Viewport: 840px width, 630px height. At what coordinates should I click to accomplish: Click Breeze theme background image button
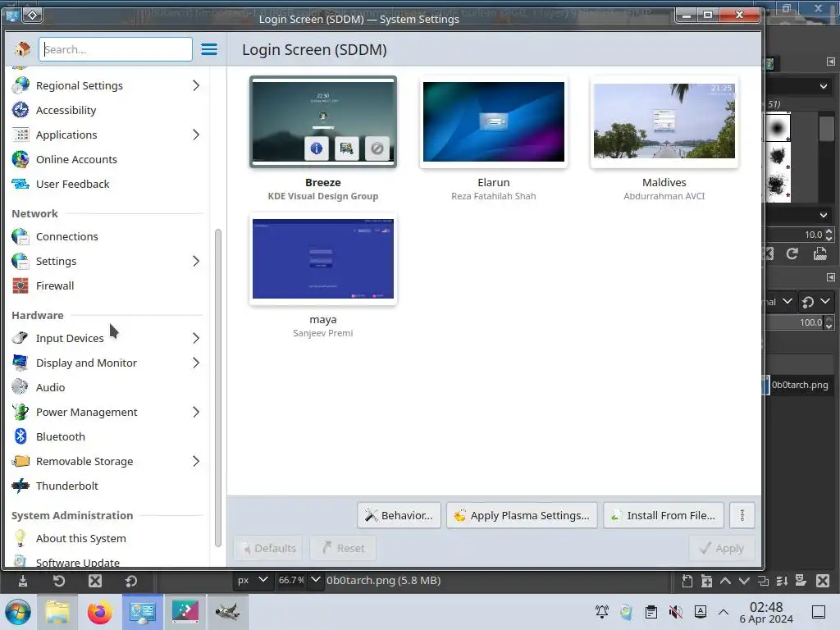pos(347,148)
